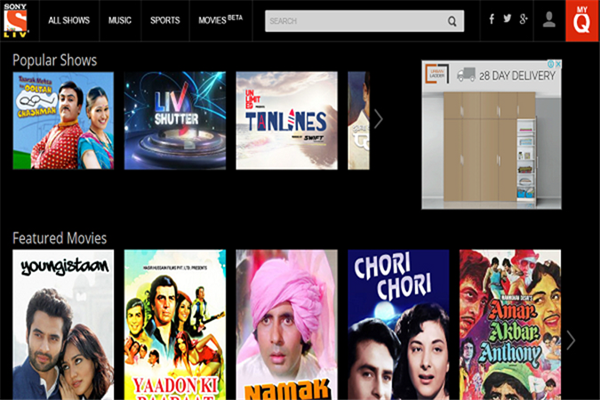Viewport: 600px width, 400px height.
Task: Open the Twitter bird icon
Action: click(507, 19)
